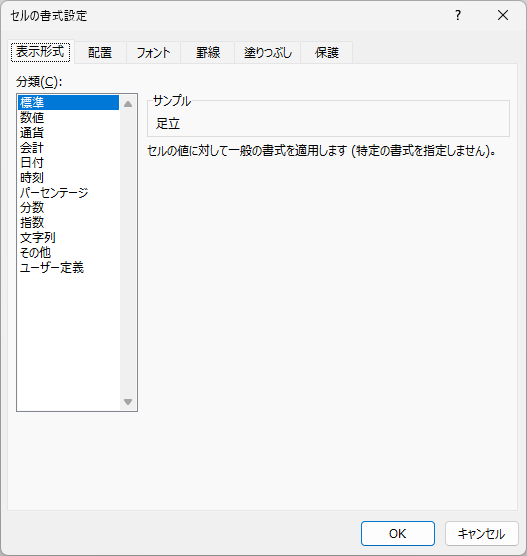Select the 塗りつぶし tab
Screen dimensions: 527x556
point(268,52)
